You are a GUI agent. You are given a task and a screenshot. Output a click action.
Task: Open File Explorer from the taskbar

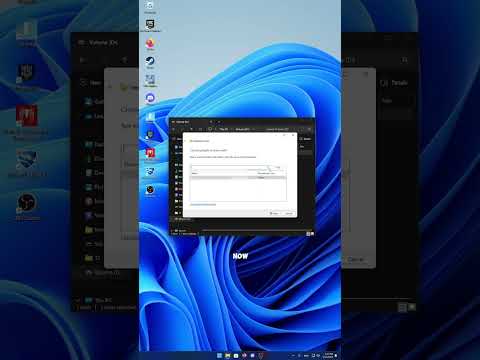[227, 356]
